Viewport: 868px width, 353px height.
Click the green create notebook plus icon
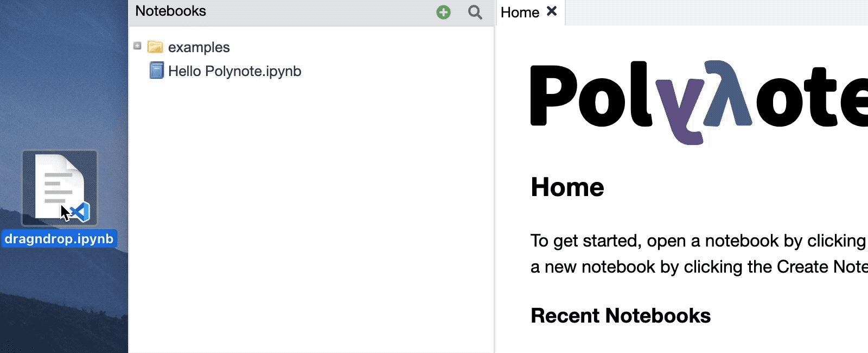click(x=443, y=12)
